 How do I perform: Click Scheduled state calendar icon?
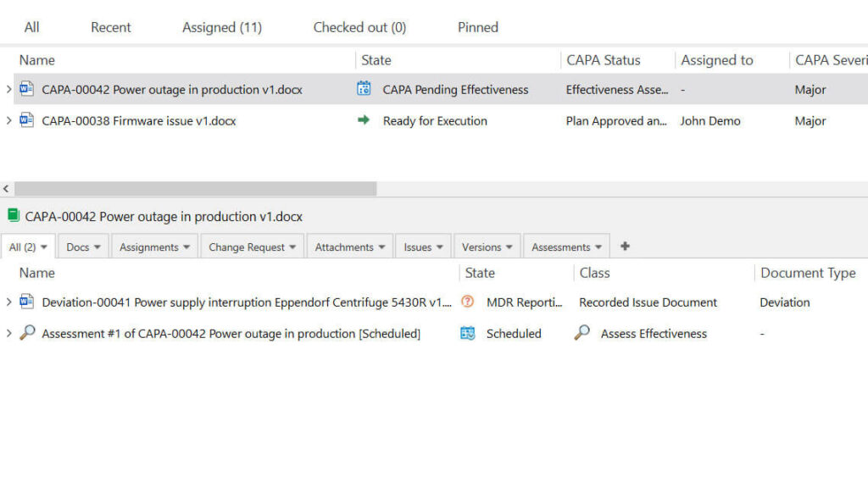[x=467, y=333]
